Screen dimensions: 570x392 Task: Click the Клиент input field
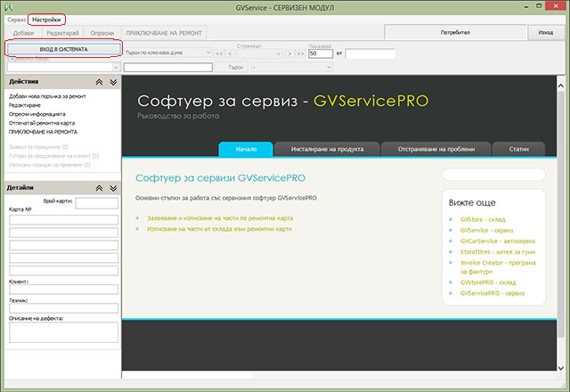tap(63, 290)
